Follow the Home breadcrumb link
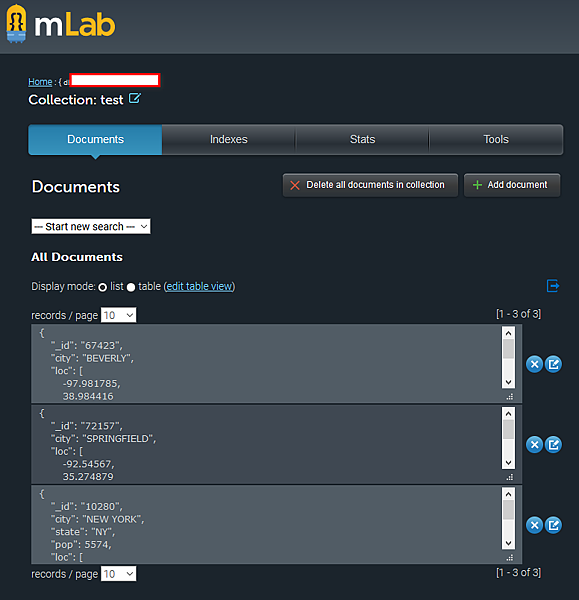Screen dimensions: 579x600 tap(40, 82)
